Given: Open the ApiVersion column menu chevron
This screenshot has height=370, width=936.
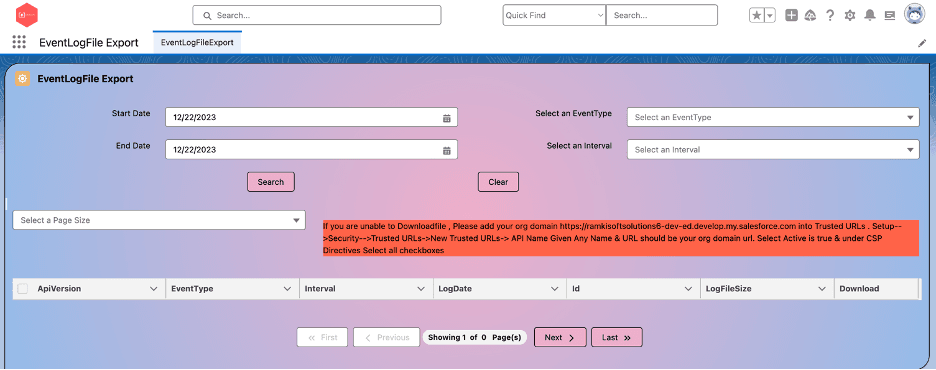Looking at the screenshot, I should 153,289.
